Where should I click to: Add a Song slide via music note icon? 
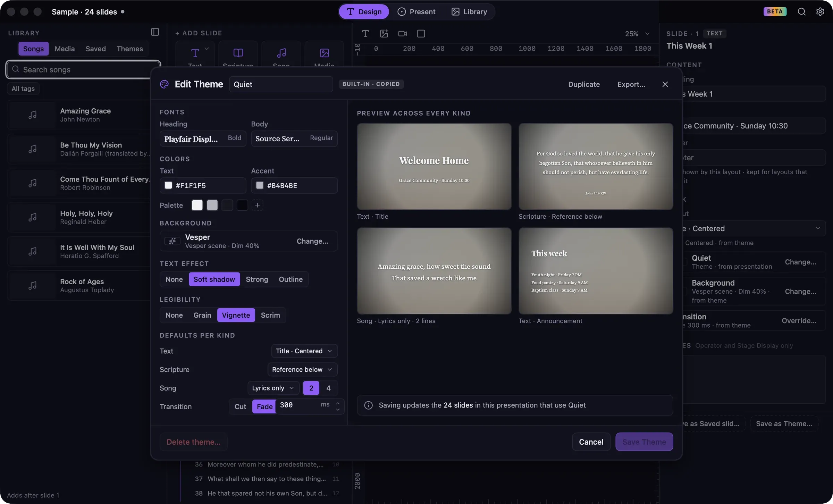tap(281, 53)
